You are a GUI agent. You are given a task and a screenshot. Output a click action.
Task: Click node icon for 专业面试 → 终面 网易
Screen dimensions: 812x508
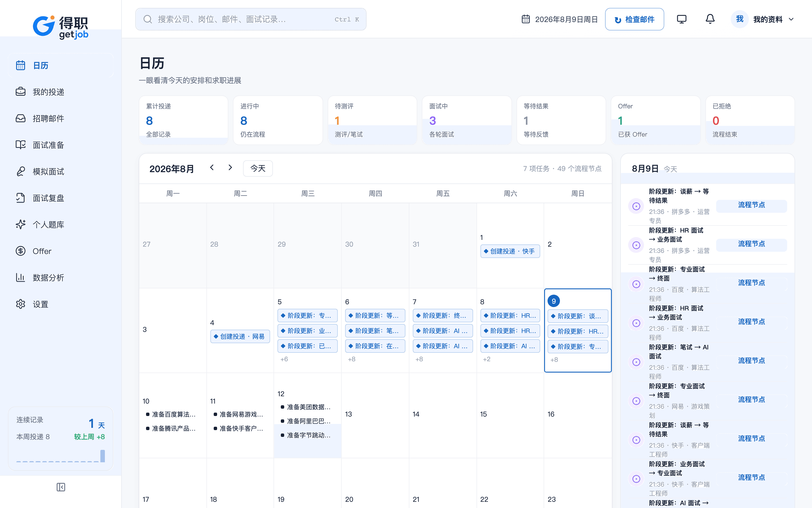tap(636, 401)
